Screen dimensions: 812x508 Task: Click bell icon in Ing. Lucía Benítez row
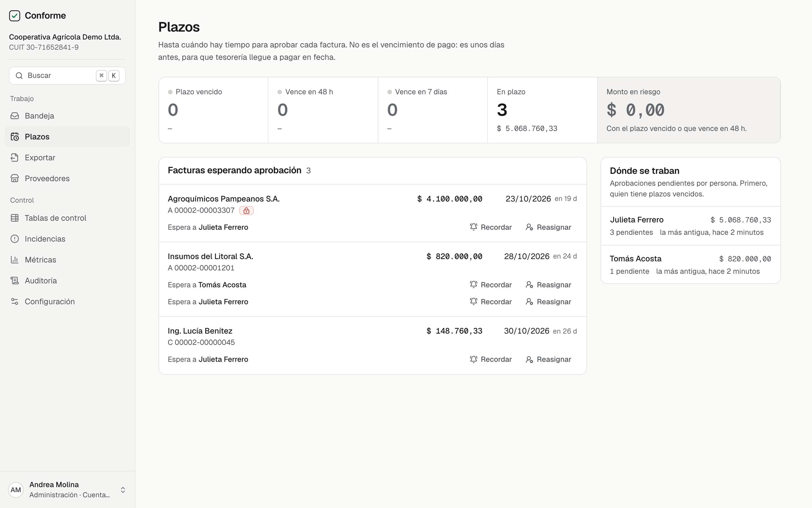point(473,359)
